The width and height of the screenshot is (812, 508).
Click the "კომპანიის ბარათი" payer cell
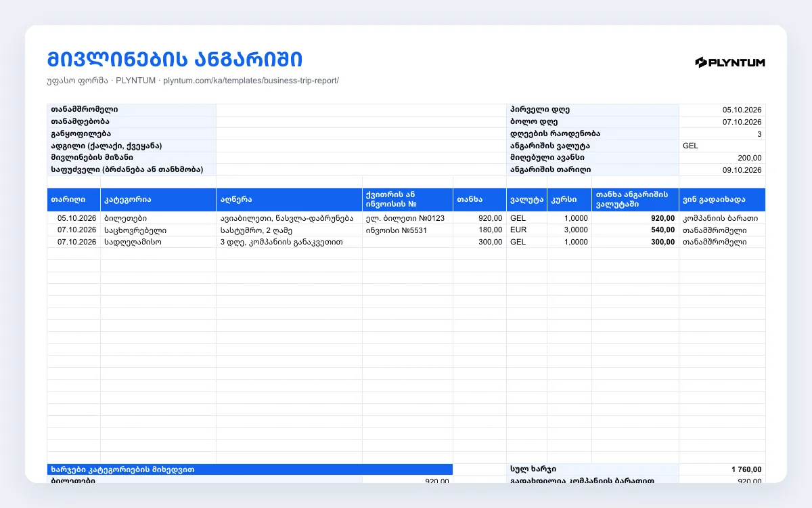point(722,218)
